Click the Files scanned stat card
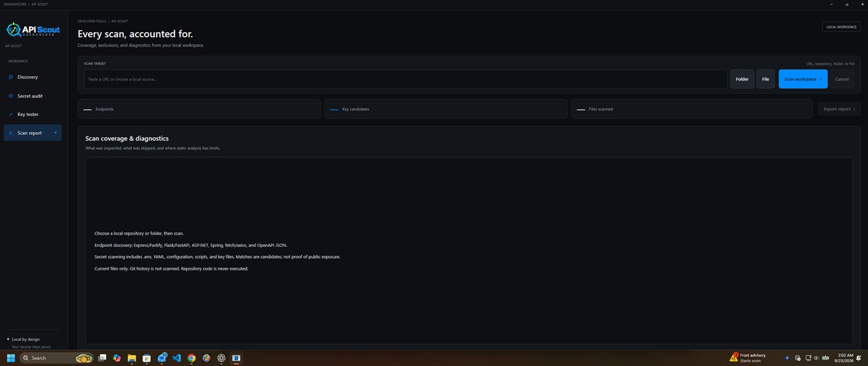 [692, 109]
